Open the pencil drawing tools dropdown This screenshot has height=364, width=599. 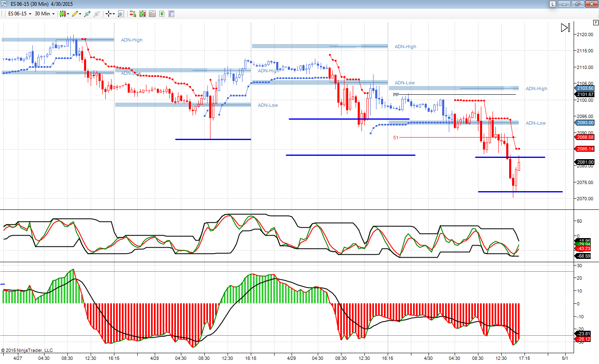[x=76, y=14]
